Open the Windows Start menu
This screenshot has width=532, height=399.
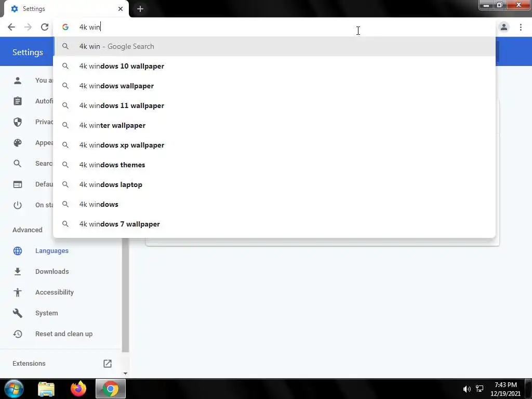pos(14,389)
